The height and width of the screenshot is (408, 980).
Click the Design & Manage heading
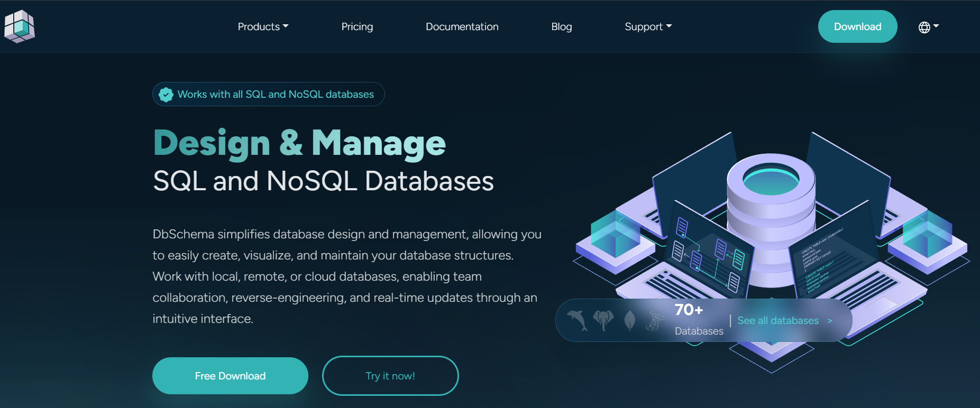[x=299, y=143]
